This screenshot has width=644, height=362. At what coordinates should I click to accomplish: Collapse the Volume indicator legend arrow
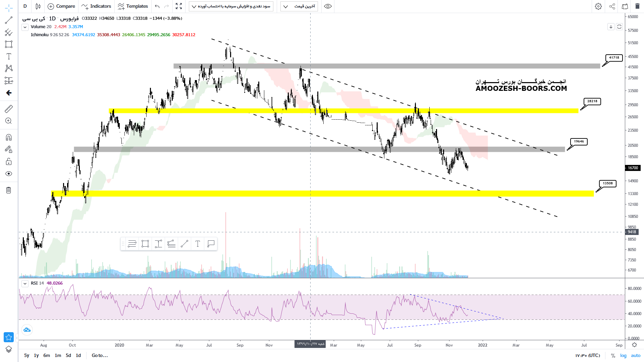tap(25, 27)
